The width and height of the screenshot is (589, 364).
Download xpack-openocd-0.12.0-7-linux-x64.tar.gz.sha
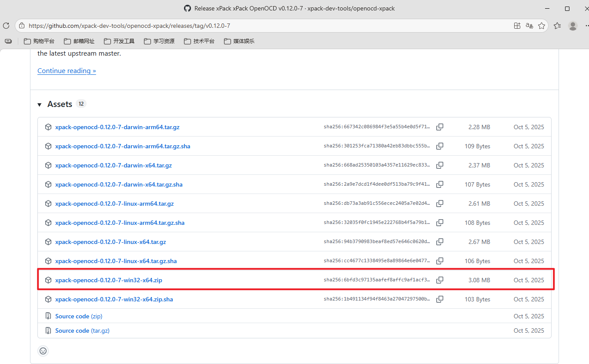[116, 261]
